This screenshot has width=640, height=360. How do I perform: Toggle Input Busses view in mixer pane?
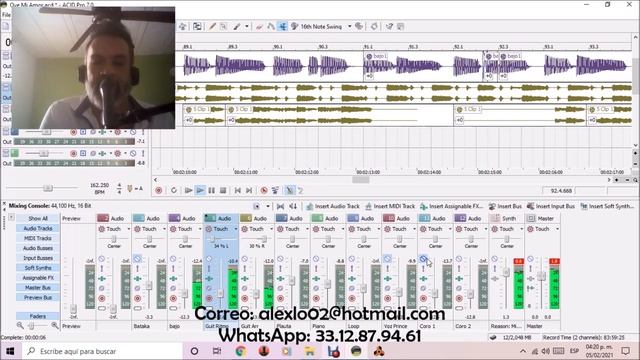[38, 258]
